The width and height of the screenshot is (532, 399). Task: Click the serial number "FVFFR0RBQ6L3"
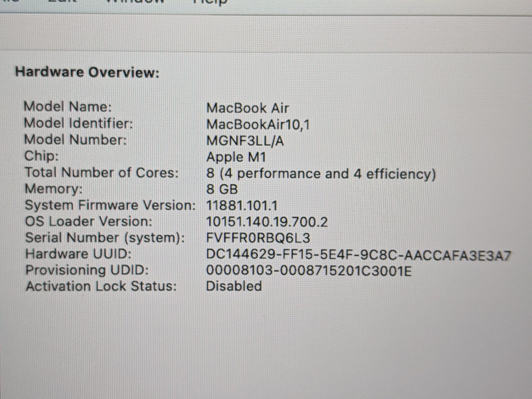point(258,238)
